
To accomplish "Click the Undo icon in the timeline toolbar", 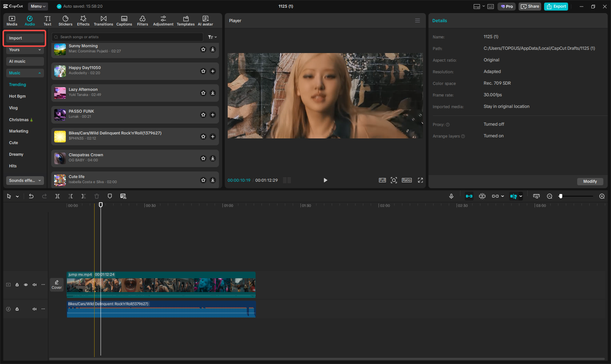I will [x=31, y=196].
